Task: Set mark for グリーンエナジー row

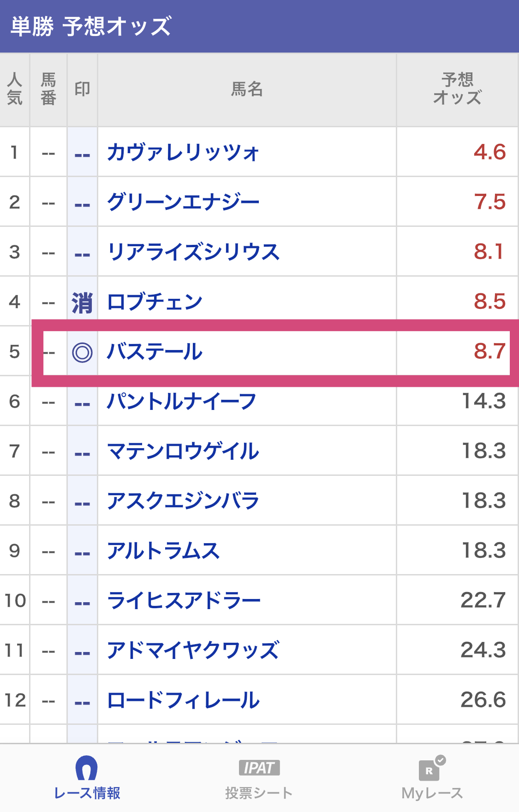Action: (82, 202)
